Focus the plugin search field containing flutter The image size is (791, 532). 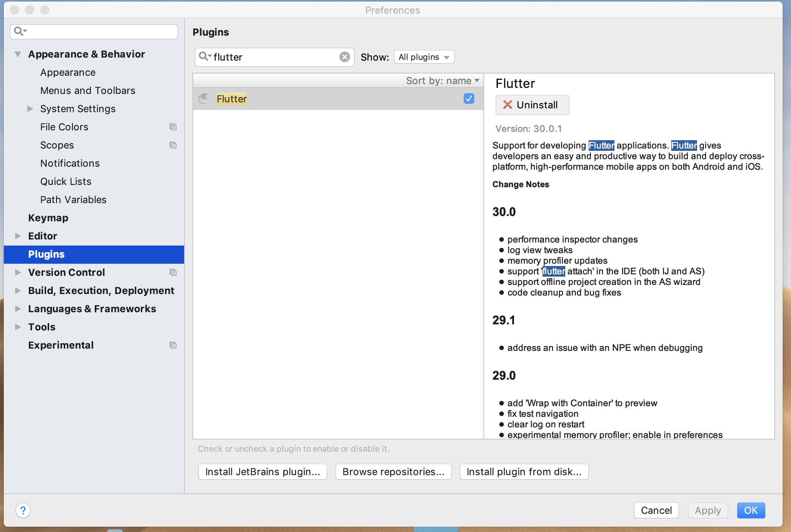275,57
